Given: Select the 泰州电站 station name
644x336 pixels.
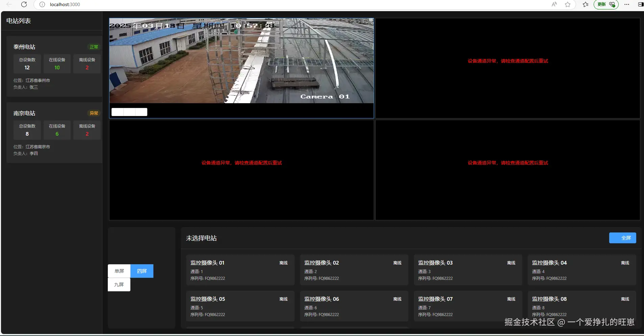Looking at the screenshot, I should pyautogui.click(x=24, y=47).
